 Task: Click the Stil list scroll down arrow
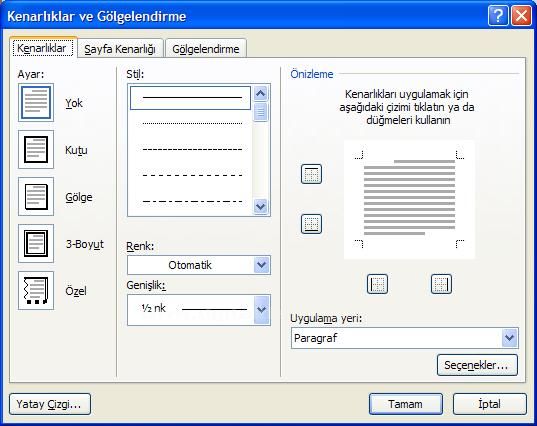pos(261,206)
